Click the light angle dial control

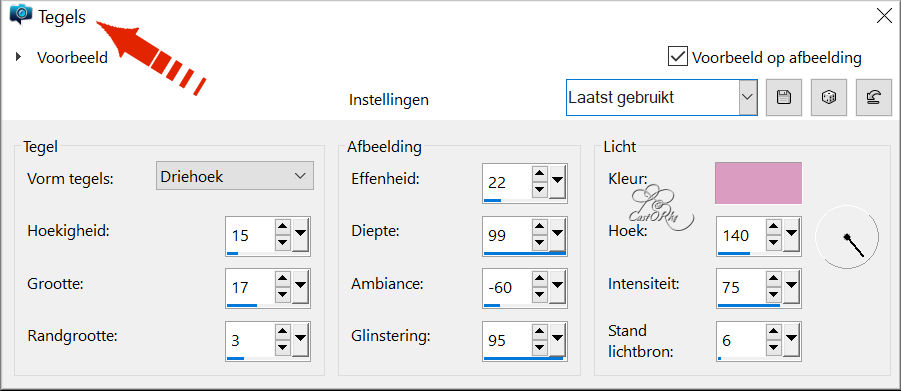click(x=847, y=237)
